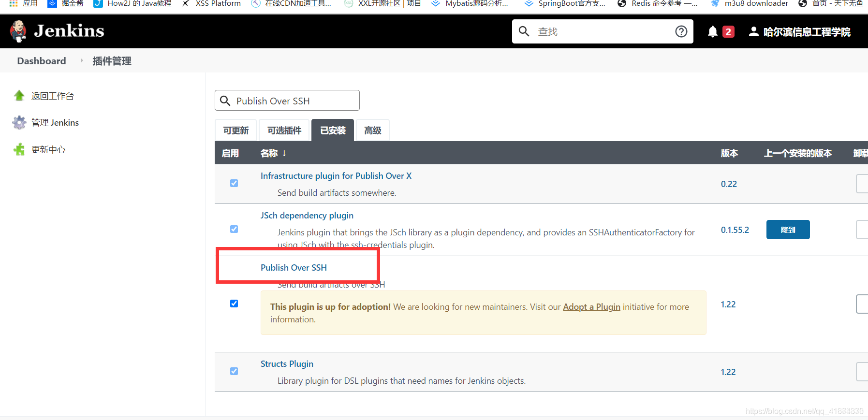Click the gear icon for 管理 Jenkins
The image size is (868, 420).
[x=19, y=123]
